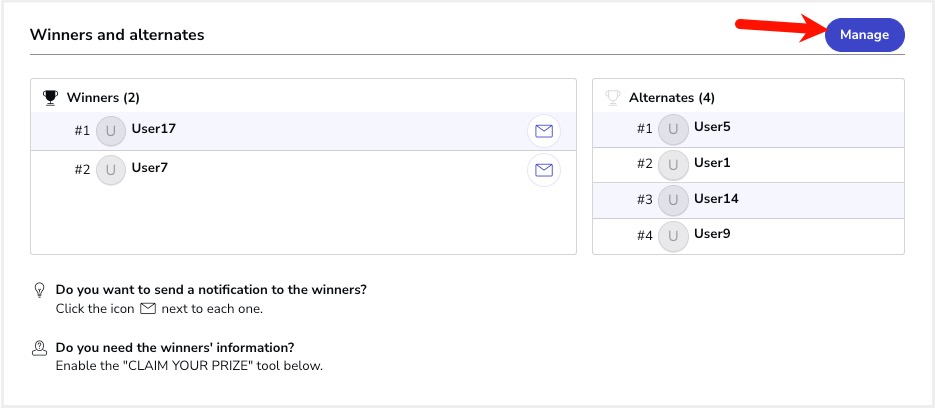Send notification email to User7
The width and height of the screenshot is (935, 409).
pos(544,171)
